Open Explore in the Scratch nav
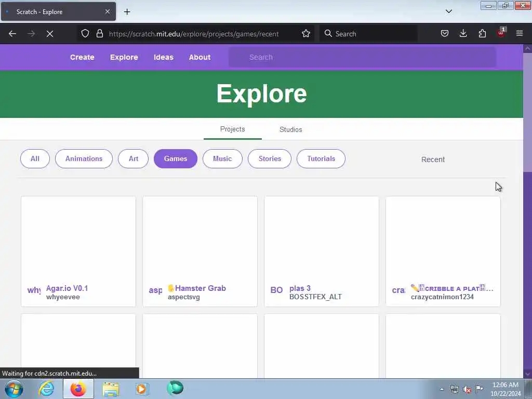Viewport: 532px width, 399px height. pos(124,57)
